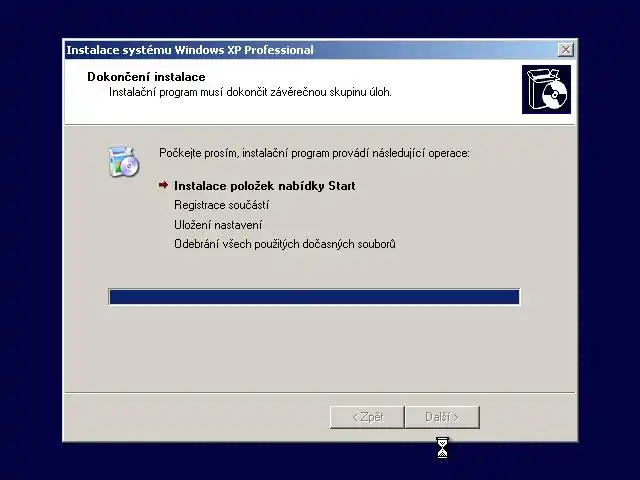Click the installation progress bar

[314, 296]
